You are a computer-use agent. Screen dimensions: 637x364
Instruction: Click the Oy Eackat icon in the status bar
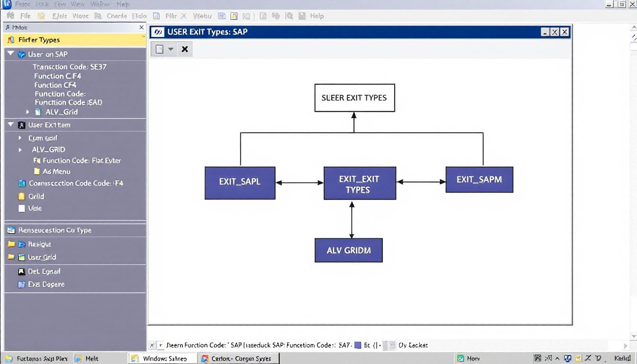point(392,346)
